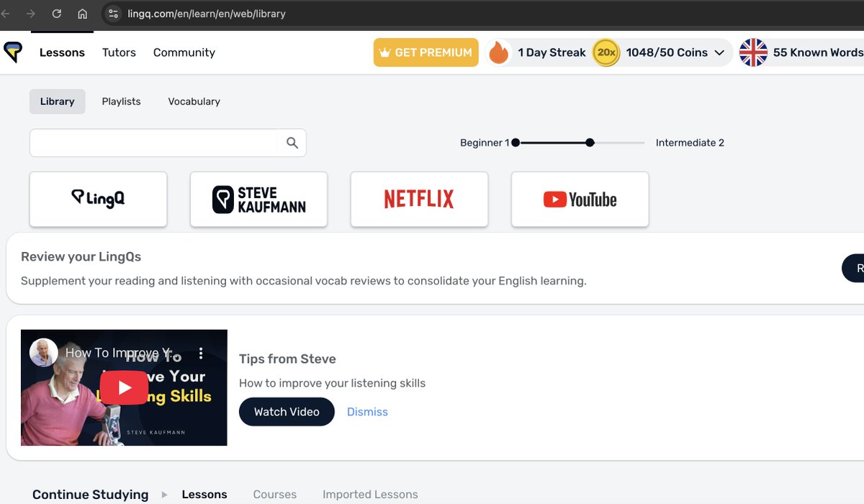This screenshot has height=504, width=864.
Task: Click the right level slider handle
Action: click(x=590, y=143)
